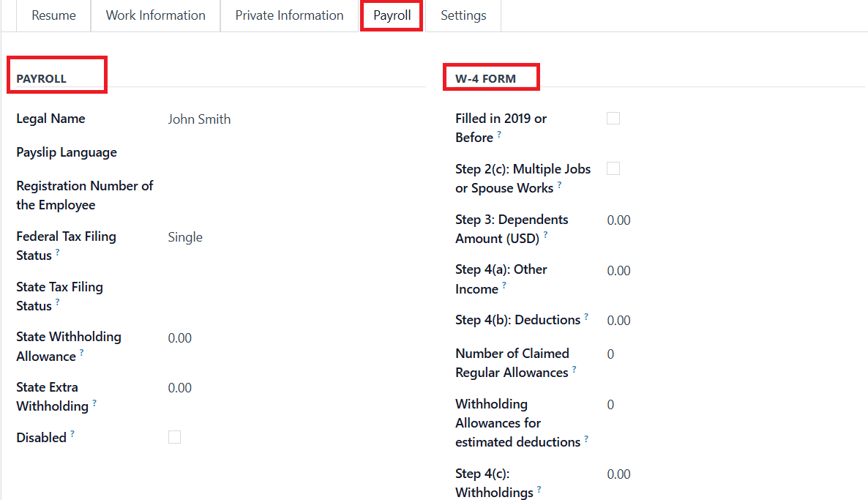Tick the Filled in 2019 or Before checkbox
Image resolution: width=868 pixels, height=500 pixels.
coord(613,119)
